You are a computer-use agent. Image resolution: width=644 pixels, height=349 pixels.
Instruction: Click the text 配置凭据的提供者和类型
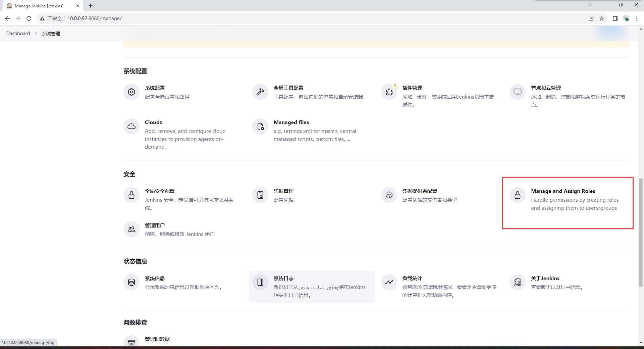pos(430,200)
